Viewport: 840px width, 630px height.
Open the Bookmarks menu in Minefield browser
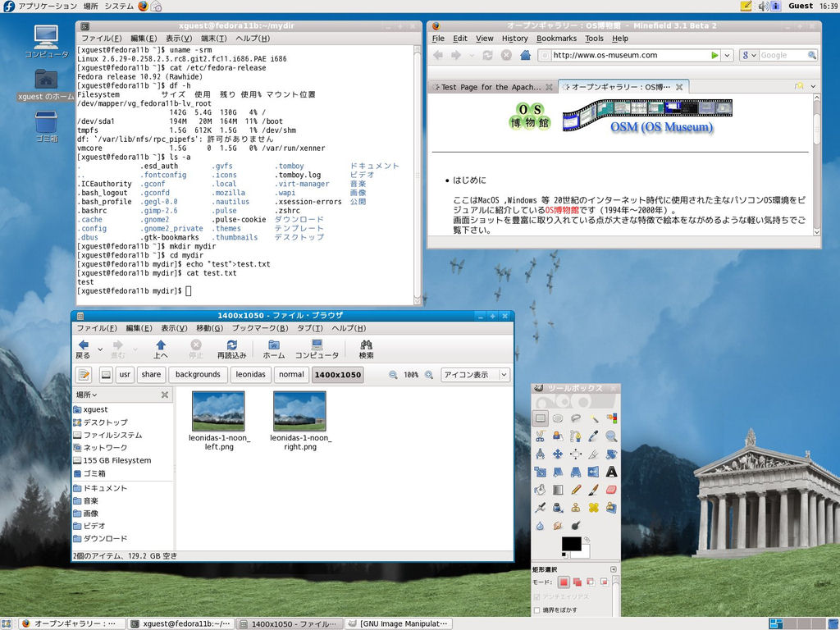coord(557,39)
